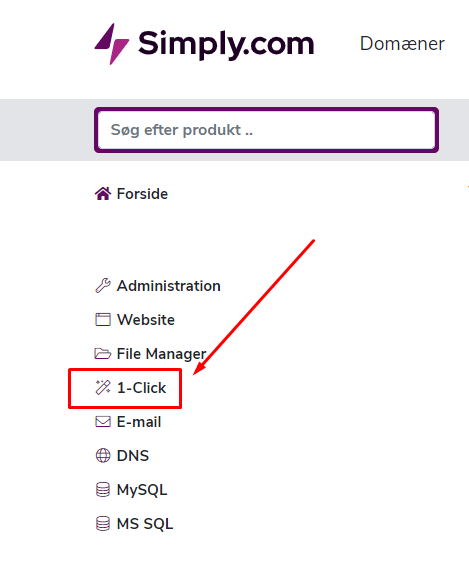
Task: Go to the Forside page
Action: pos(142,194)
